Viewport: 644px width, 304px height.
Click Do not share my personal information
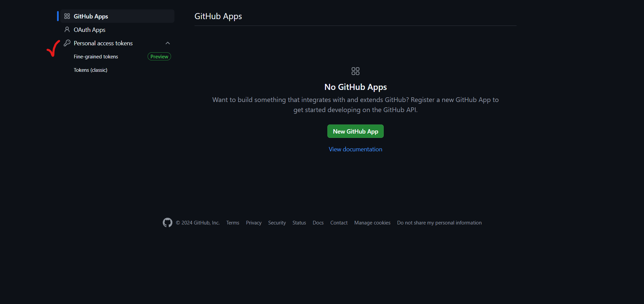[x=439, y=223]
